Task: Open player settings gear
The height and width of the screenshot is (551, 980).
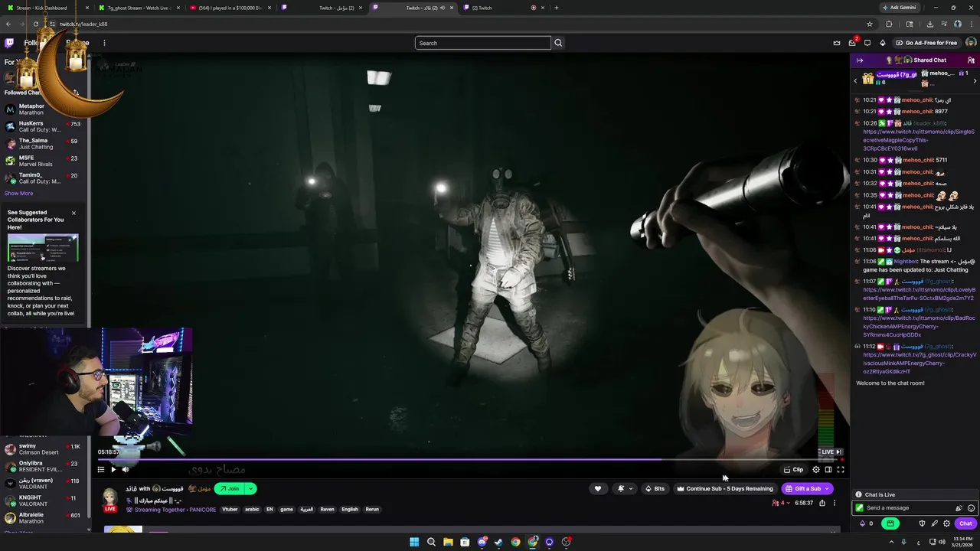Action: click(816, 470)
